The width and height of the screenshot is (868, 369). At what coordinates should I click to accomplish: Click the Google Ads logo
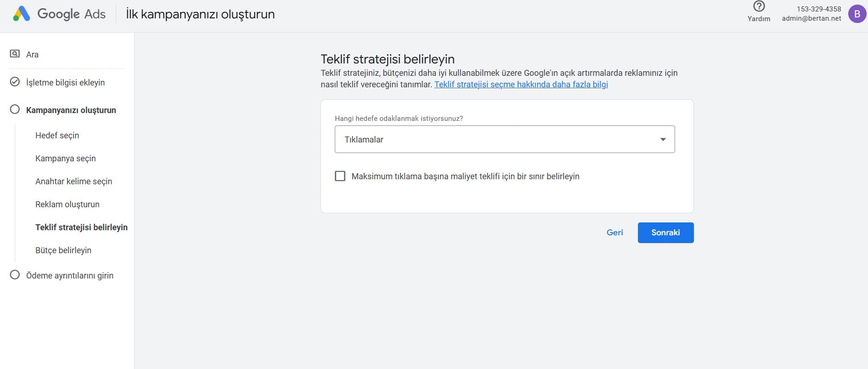coord(59,14)
